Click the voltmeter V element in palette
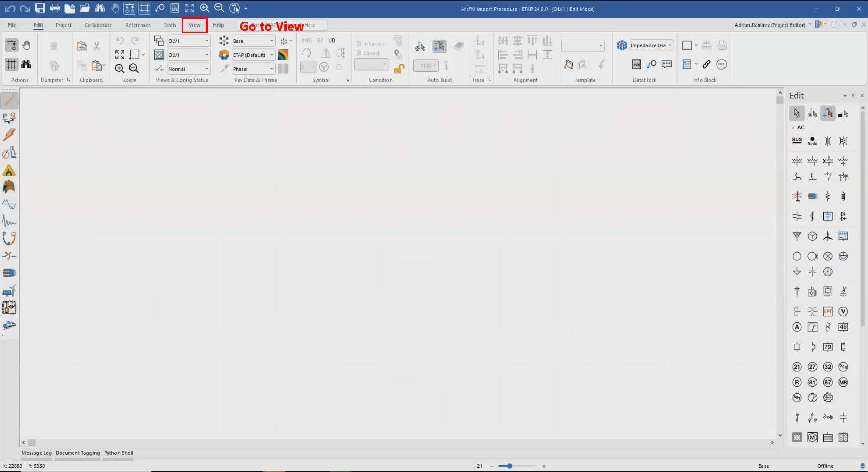This screenshot has height=472, width=868. pyautogui.click(x=843, y=311)
